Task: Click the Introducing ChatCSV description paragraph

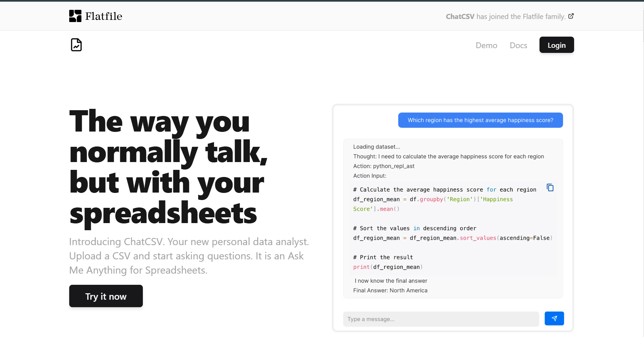Action: click(x=189, y=256)
